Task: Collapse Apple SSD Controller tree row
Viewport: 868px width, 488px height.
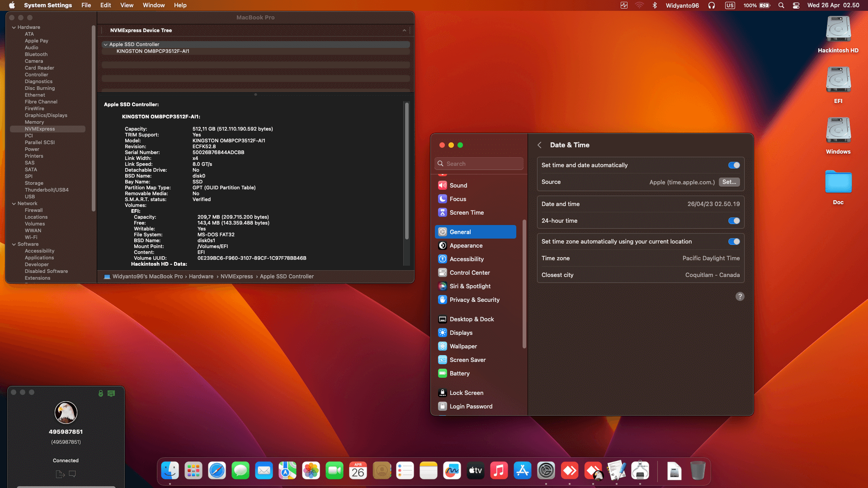Action: (x=105, y=45)
